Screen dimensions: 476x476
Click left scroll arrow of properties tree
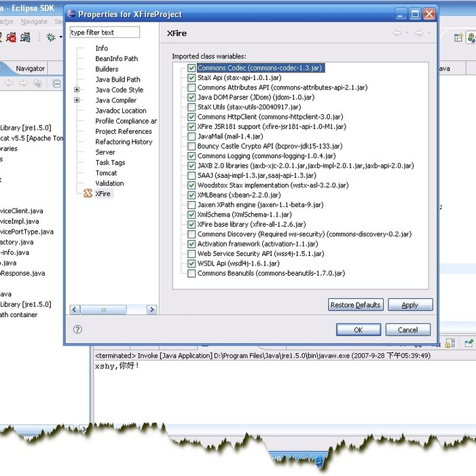pyautogui.click(x=75, y=310)
